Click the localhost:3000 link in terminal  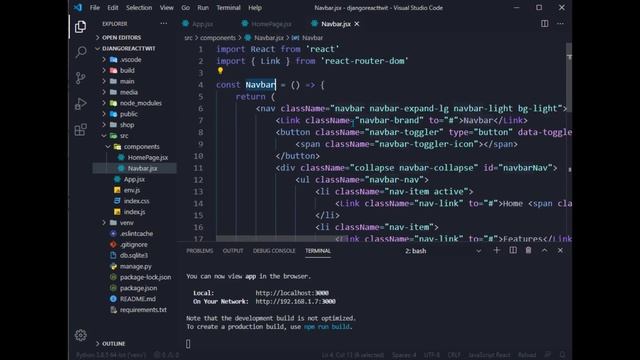(x=292, y=293)
